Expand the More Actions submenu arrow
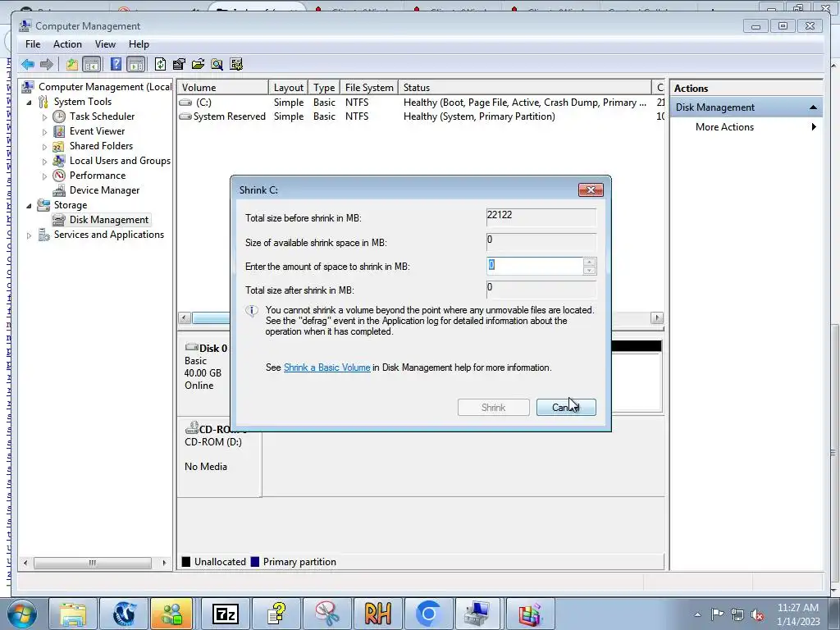840x630 pixels. [x=814, y=127]
